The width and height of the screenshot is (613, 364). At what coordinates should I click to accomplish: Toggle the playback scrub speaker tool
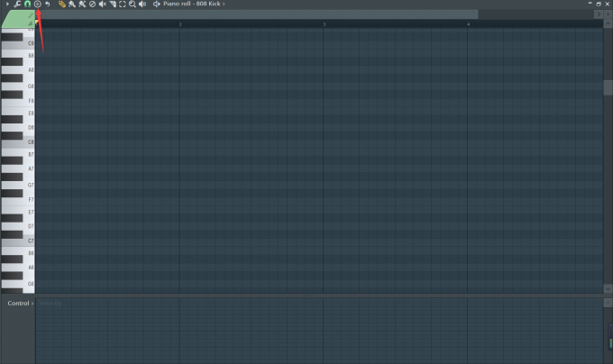click(142, 4)
